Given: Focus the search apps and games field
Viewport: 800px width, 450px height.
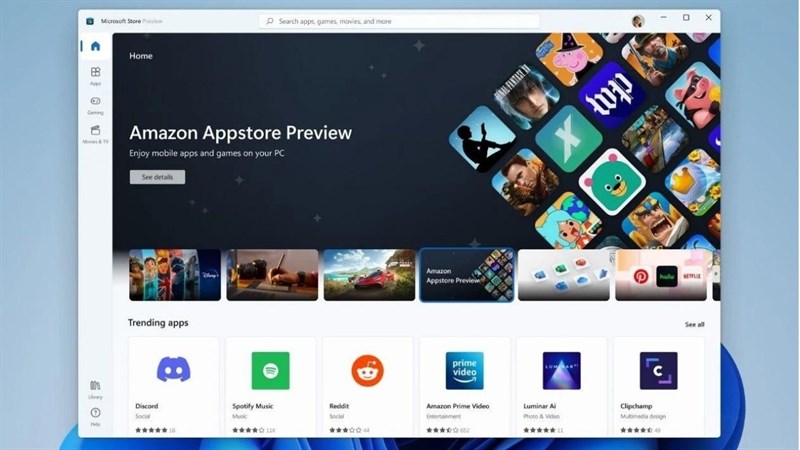Looking at the screenshot, I should [x=399, y=21].
